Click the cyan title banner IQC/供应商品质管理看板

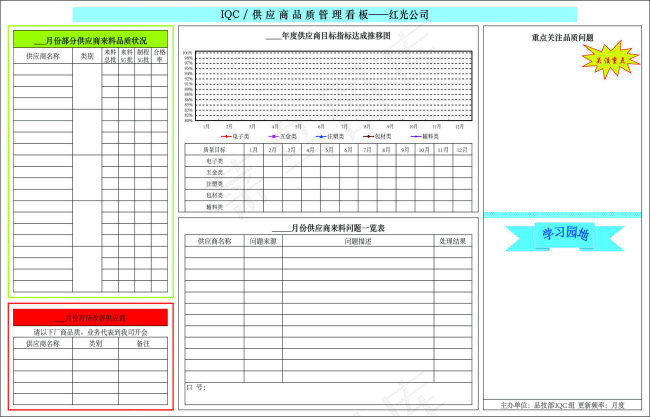pos(325,15)
